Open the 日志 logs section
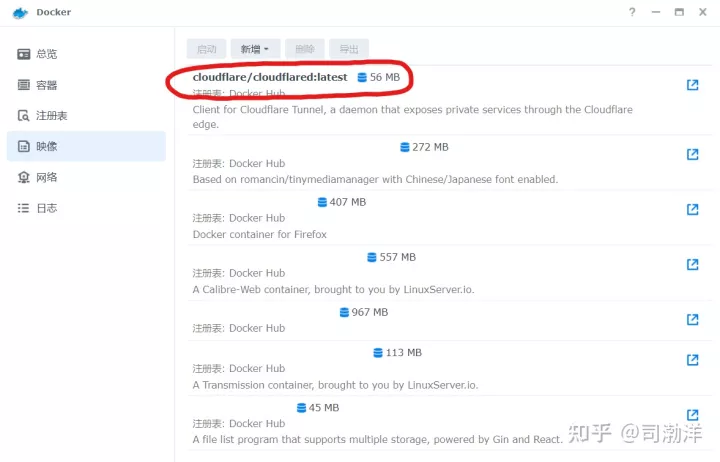 click(86, 208)
